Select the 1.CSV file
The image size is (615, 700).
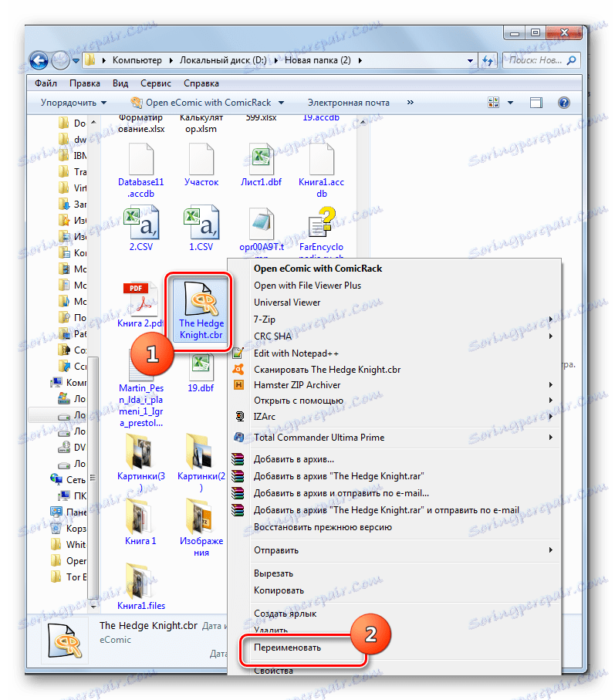tap(201, 228)
